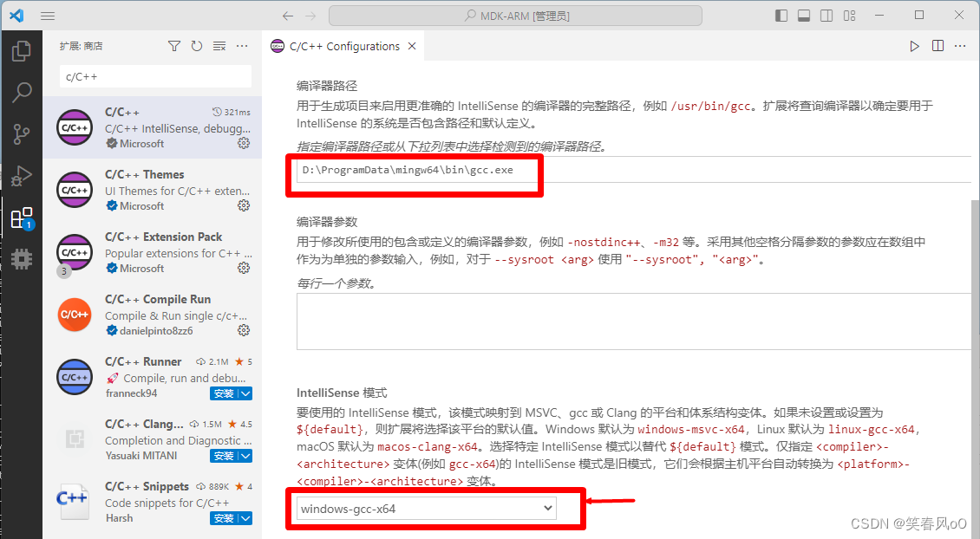Open editor more actions menu
This screenshot has height=539, width=980.
point(960,46)
